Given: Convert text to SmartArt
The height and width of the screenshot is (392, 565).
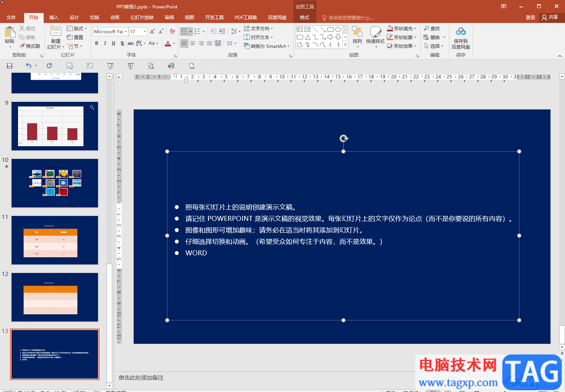Looking at the screenshot, I should [267, 46].
